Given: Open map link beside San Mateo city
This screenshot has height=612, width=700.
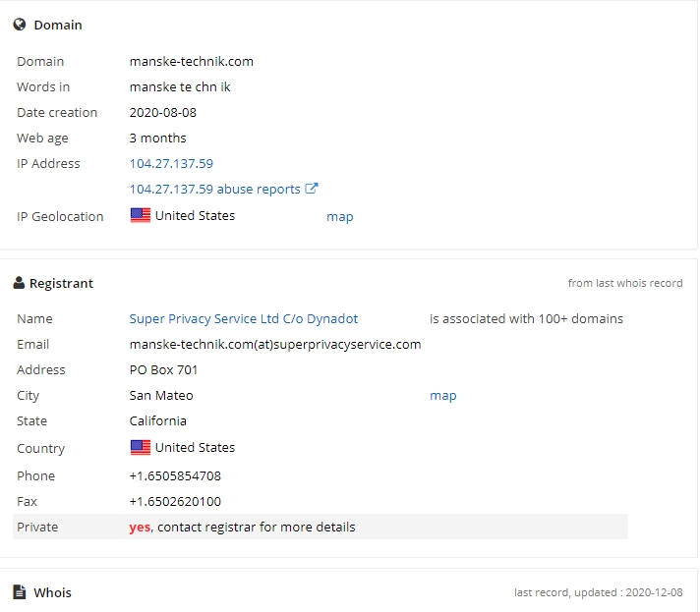Looking at the screenshot, I should (x=442, y=395).
